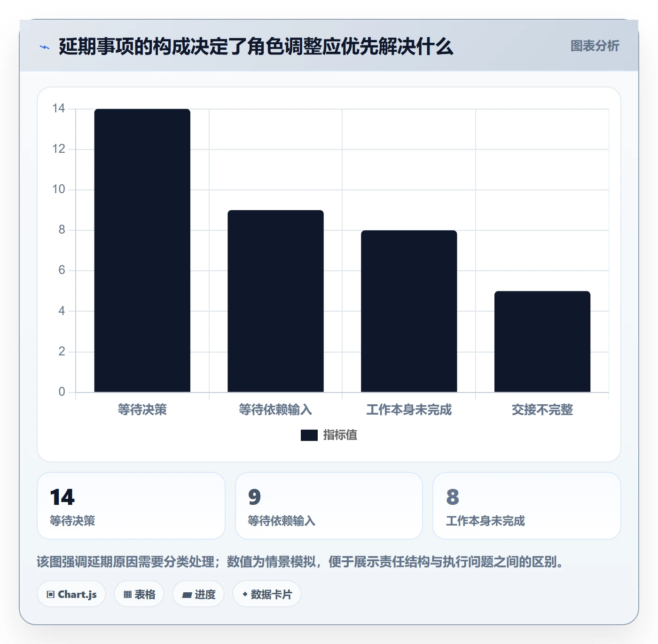Click the 等待决策 x-axis label

(x=142, y=410)
